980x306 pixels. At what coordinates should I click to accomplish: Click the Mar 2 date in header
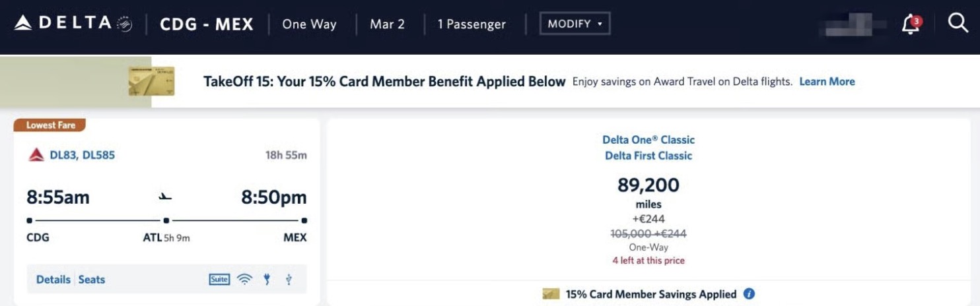click(388, 24)
